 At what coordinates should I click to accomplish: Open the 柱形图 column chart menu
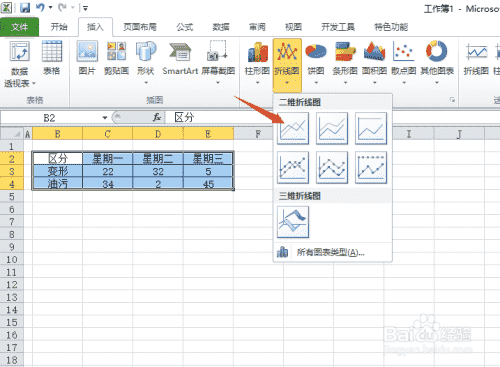click(x=257, y=63)
